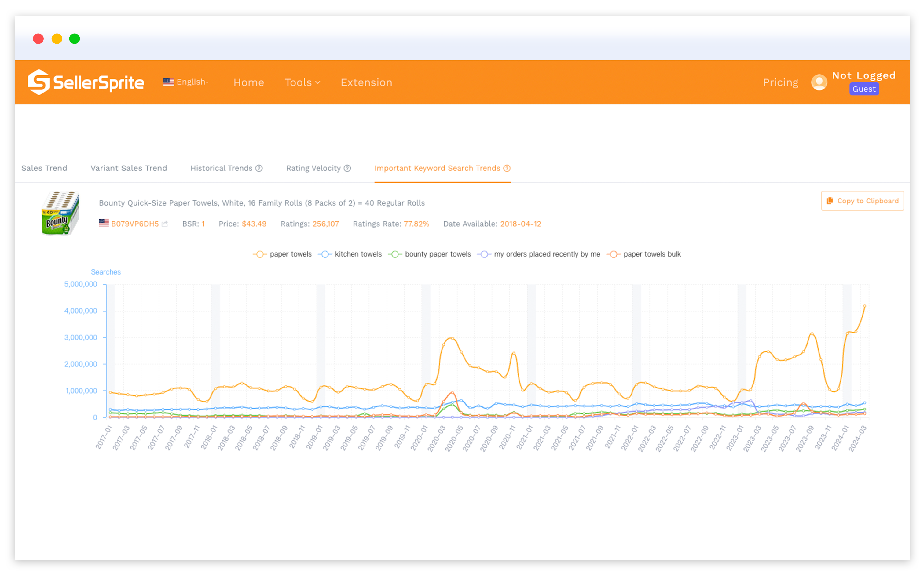Viewport: 924px width, 575px height.
Task: Click the Not Logged account label
Action: (864, 76)
